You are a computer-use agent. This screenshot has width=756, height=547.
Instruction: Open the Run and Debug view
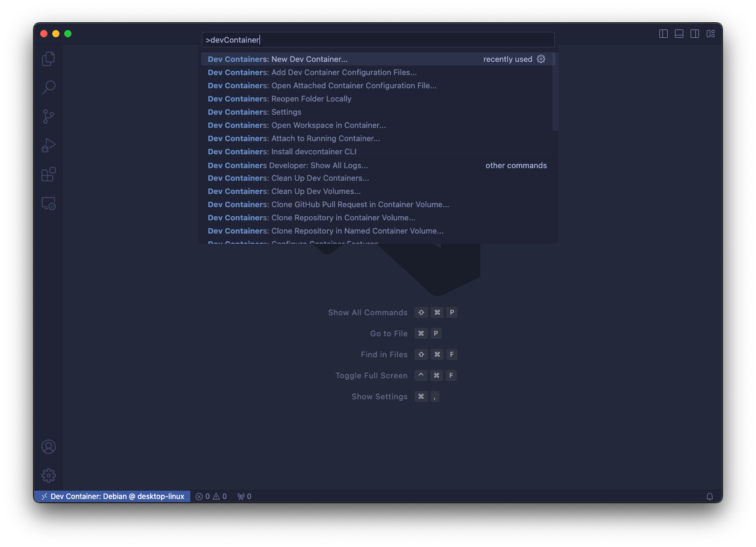click(x=49, y=145)
